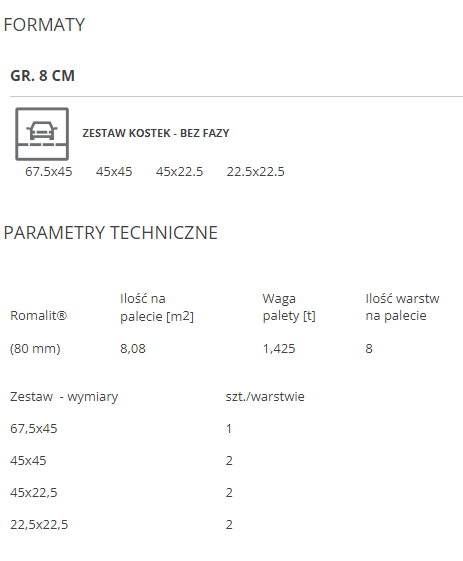This screenshot has height=561, width=463.
Task: Select the 1,425 pallet weight value
Action: click(x=279, y=348)
